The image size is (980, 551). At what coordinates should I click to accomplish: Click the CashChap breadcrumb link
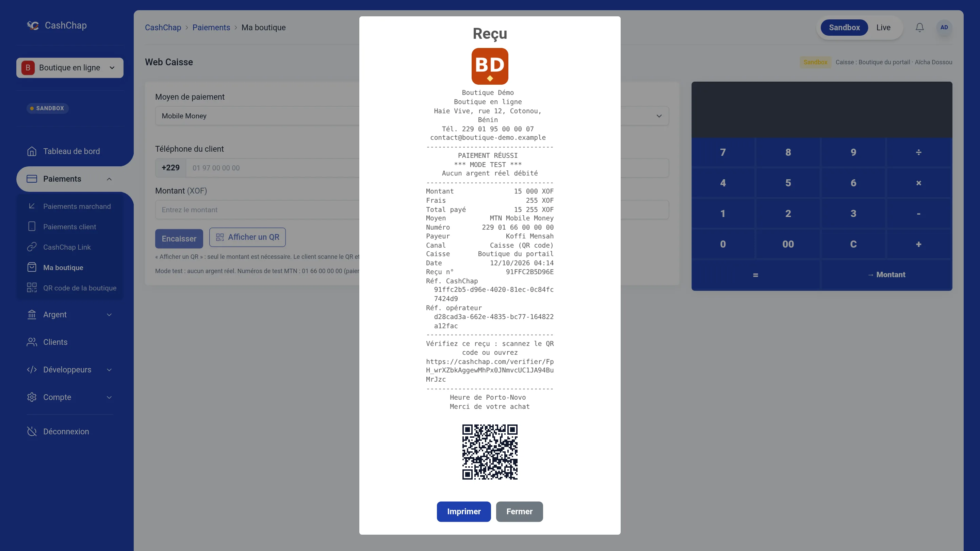pos(163,27)
